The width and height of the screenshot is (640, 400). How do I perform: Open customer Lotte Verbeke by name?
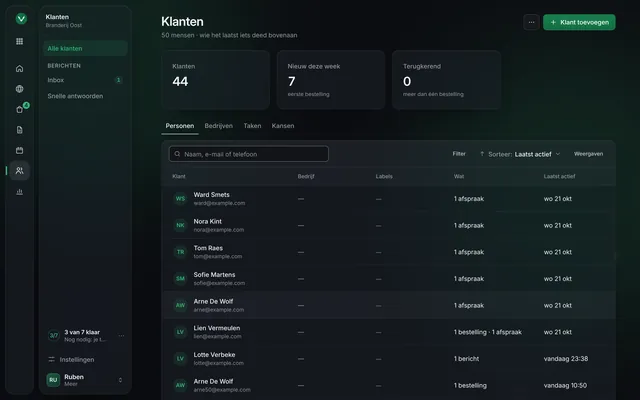tap(214, 355)
